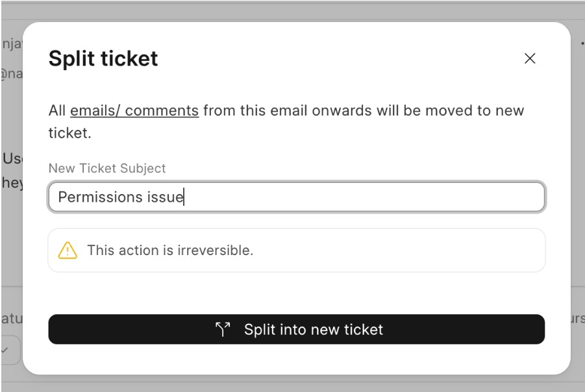Close the Split ticket dialog
The image size is (585, 392).
tap(530, 58)
